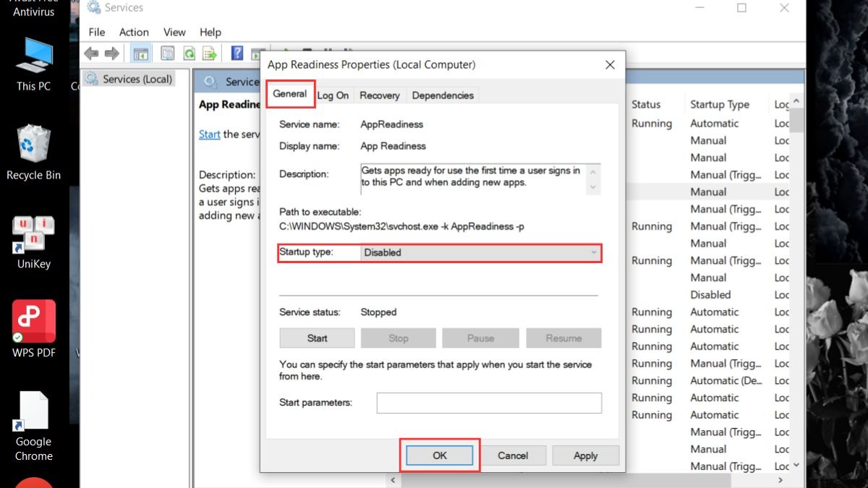
Task: Expand the Startup type dropdown
Action: (x=481, y=252)
